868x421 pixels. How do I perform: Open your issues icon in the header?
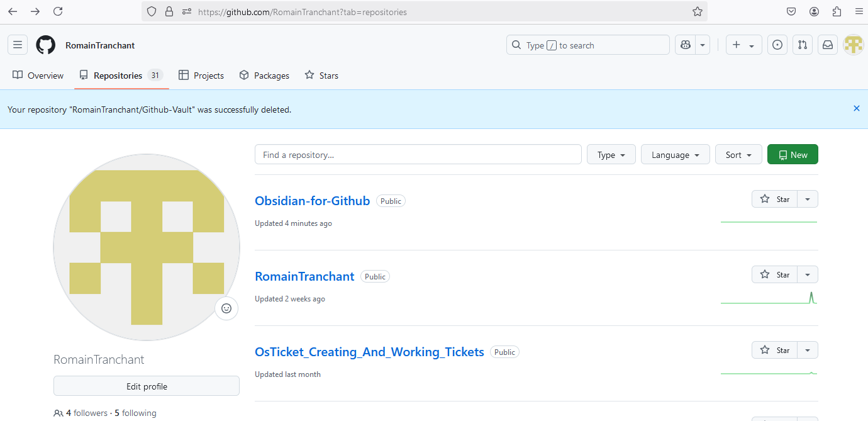tap(777, 45)
